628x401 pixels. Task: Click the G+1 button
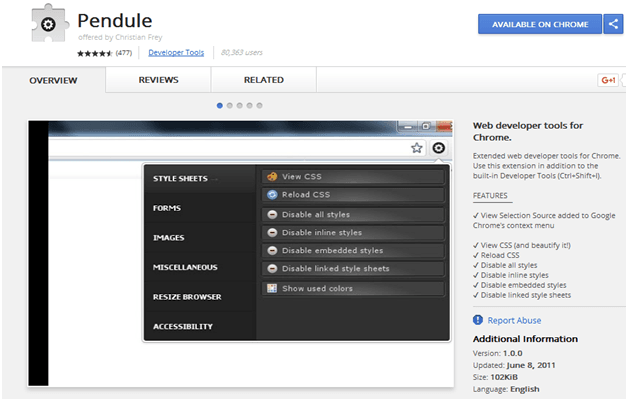point(608,80)
